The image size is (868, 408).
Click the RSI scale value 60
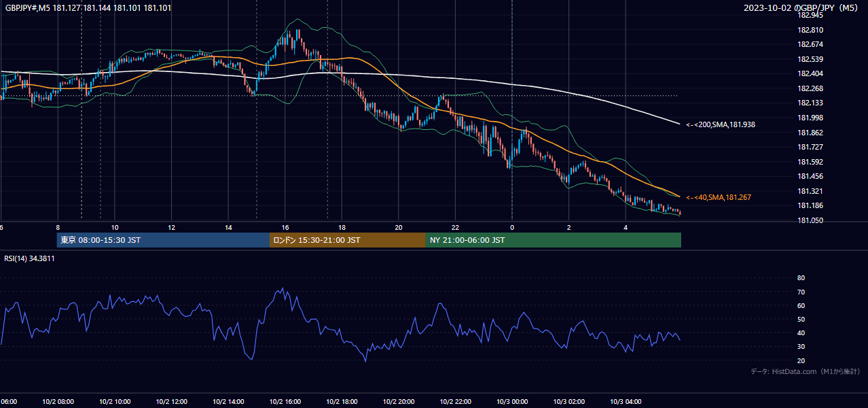(x=801, y=305)
